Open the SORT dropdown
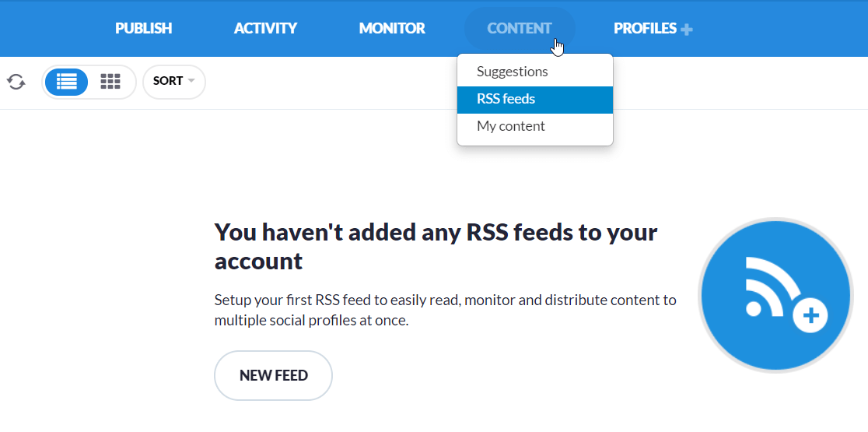This screenshot has height=432, width=868. (x=173, y=82)
